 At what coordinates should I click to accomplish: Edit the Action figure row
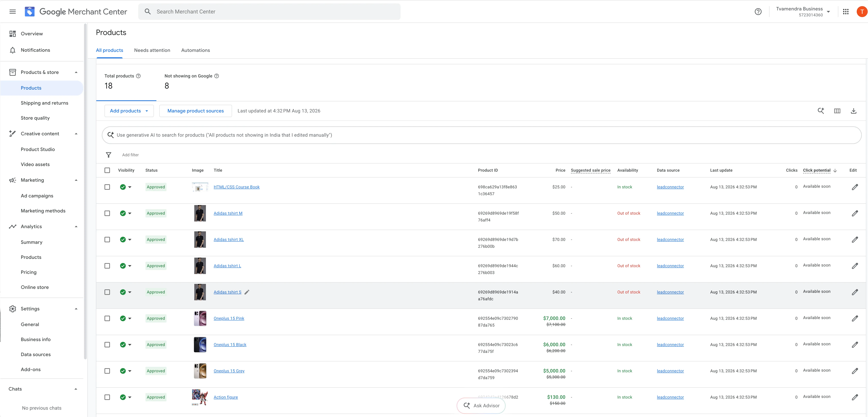click(x=855, y=397)
